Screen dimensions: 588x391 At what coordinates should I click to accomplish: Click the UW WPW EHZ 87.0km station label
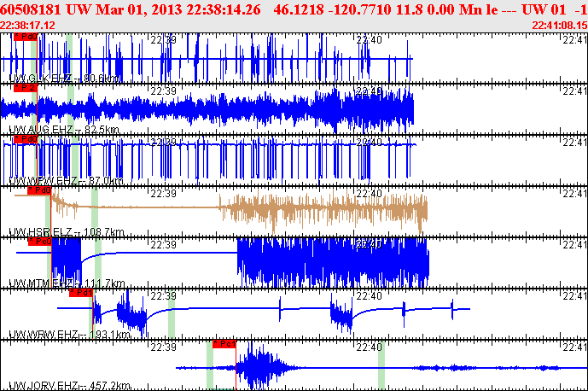66,181
